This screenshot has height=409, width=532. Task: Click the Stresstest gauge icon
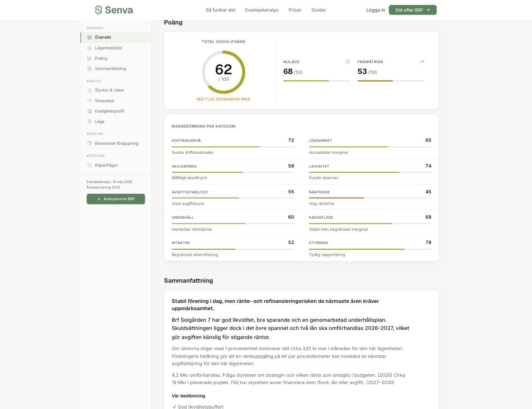(x=89, y=101)
